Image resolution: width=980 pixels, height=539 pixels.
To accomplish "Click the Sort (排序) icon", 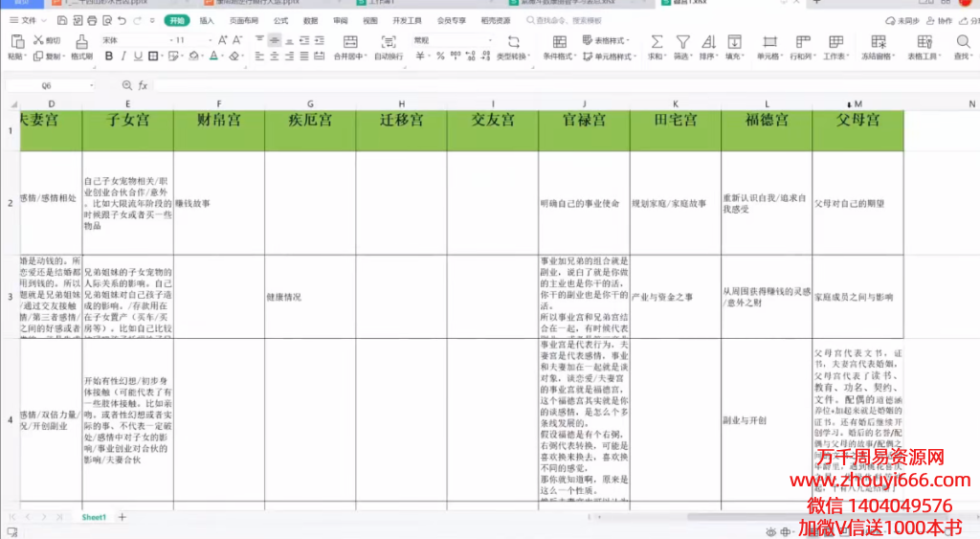I will pos(708,42).
